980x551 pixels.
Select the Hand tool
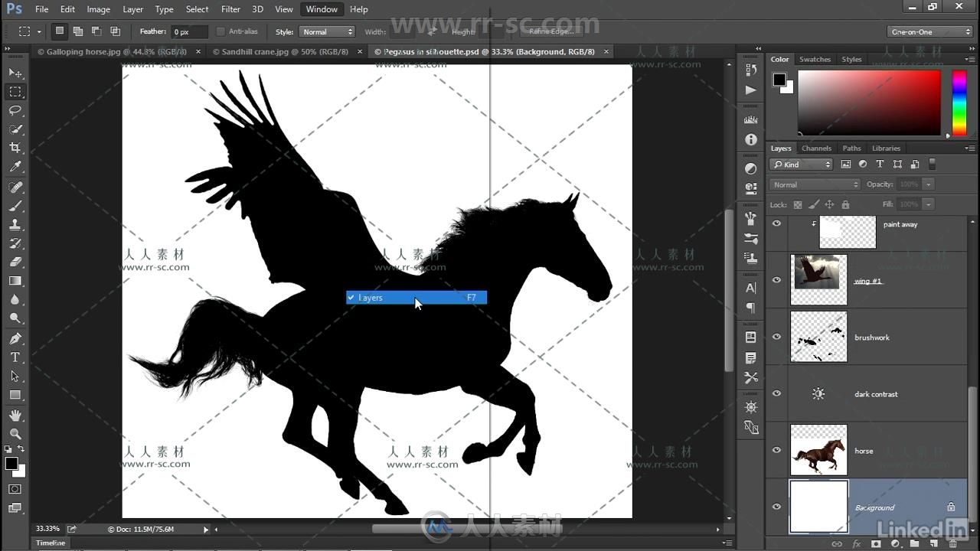(x=15, y=416)
